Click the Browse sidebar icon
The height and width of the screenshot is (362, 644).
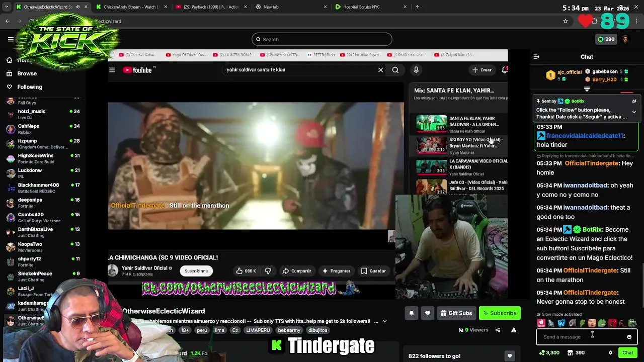(9, 73)
